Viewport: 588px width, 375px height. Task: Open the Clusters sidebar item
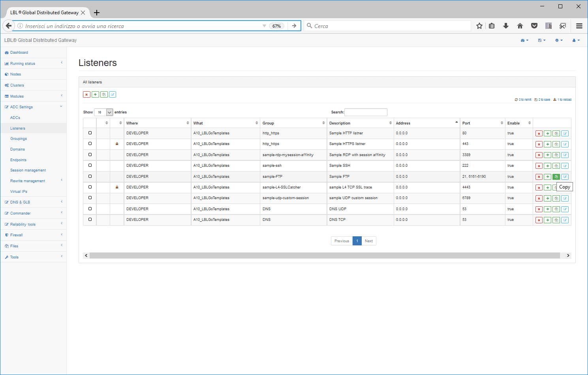(x=33, y=85)
